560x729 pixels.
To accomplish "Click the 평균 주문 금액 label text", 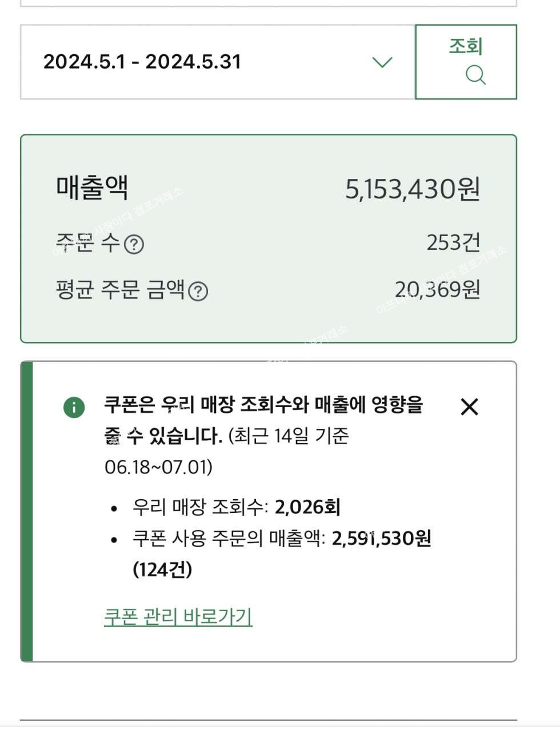I will (x=120, y=290).
